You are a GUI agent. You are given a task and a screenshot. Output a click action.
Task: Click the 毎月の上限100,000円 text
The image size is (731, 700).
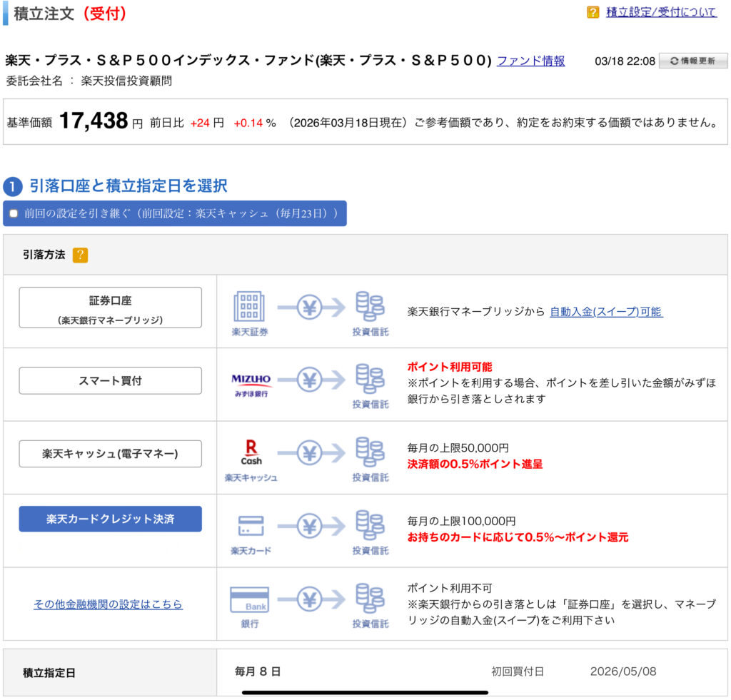[461, 521]
